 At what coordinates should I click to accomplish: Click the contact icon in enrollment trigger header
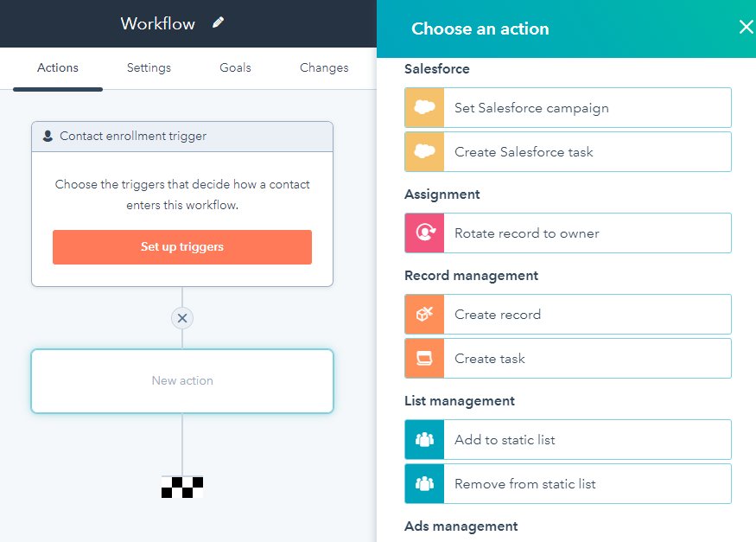coord(48,136)
